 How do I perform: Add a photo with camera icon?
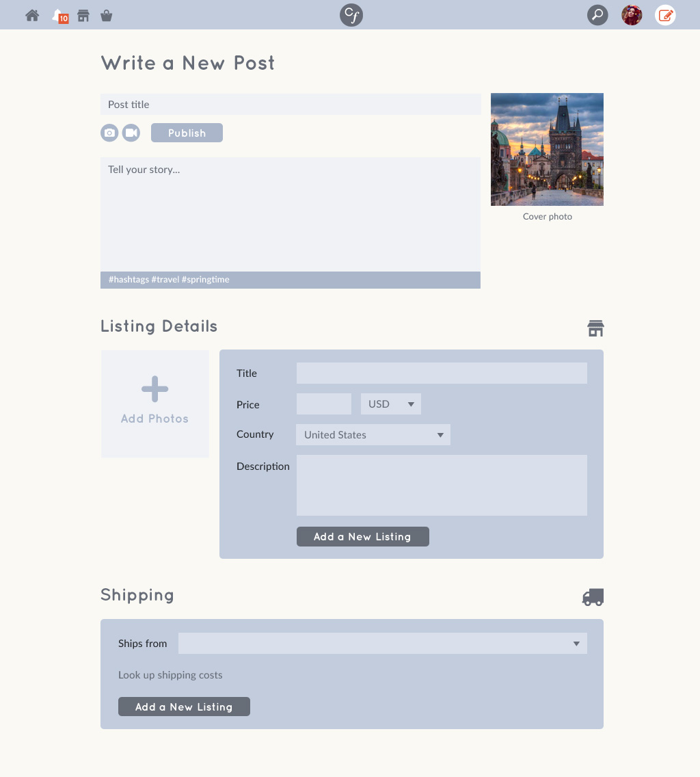[x=109, y=133]
